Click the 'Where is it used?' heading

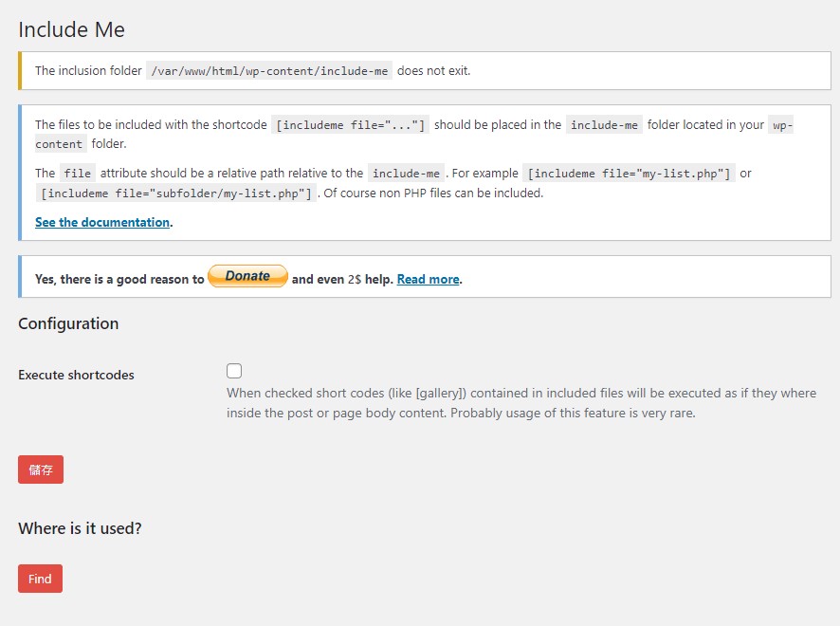[80, 528]
